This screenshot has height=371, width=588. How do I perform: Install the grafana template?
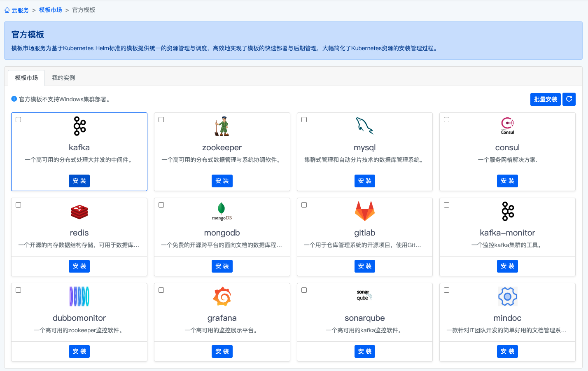222,351
